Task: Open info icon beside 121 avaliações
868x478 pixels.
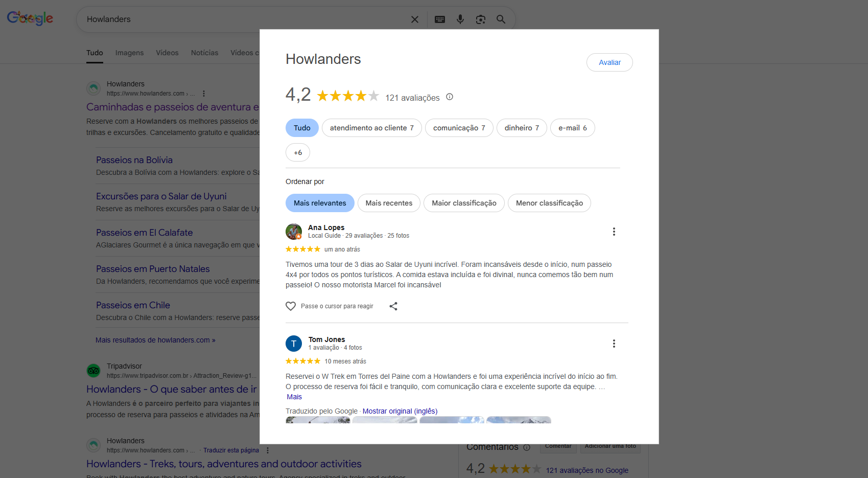Action: pos(450,97)
